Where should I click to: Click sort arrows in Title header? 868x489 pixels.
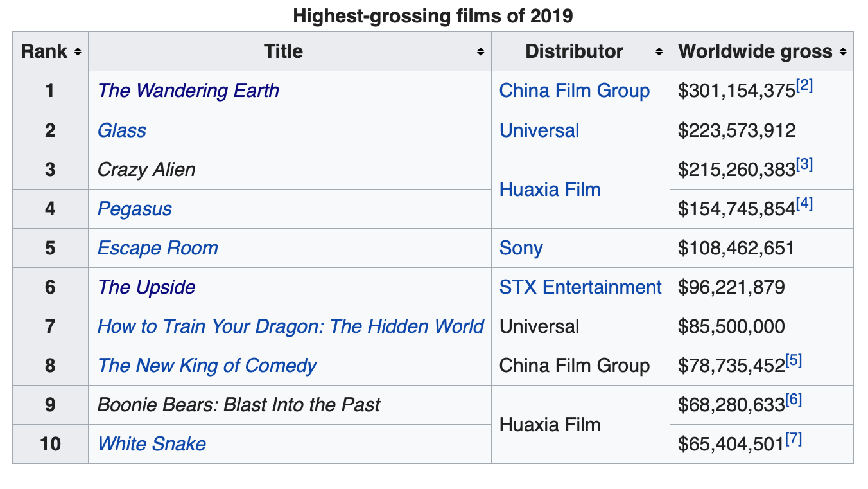(x=480, y=52)
